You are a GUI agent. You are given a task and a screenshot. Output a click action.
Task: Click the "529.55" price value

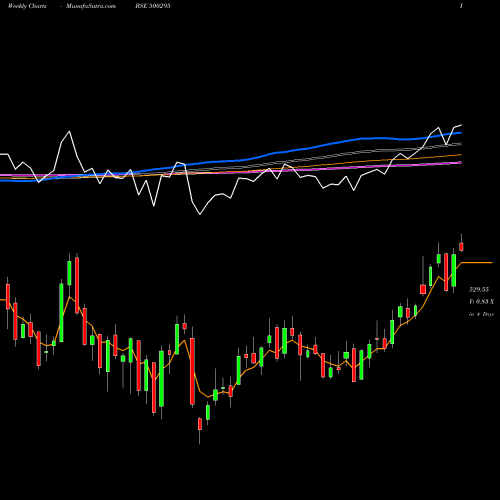pos(479,289)
